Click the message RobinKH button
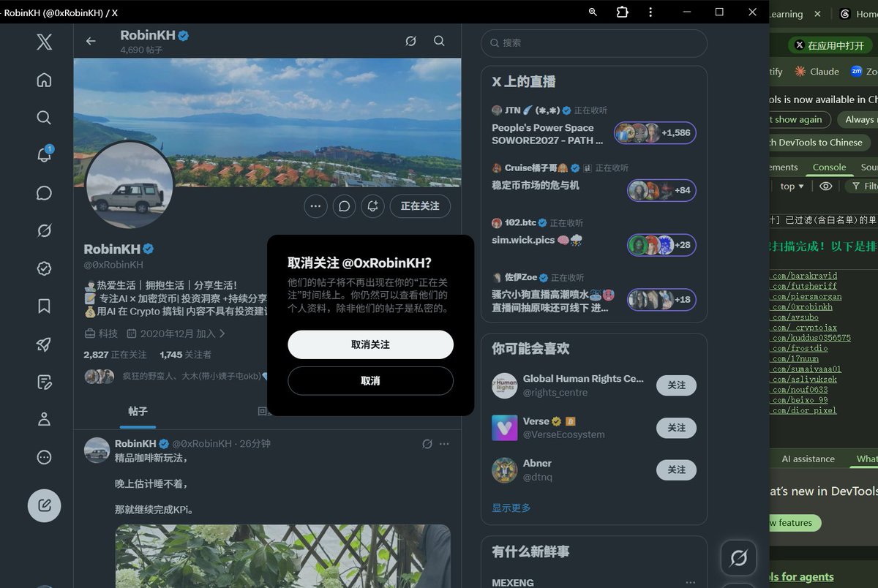This screenshot has width=878, height=588. (344, 206)
